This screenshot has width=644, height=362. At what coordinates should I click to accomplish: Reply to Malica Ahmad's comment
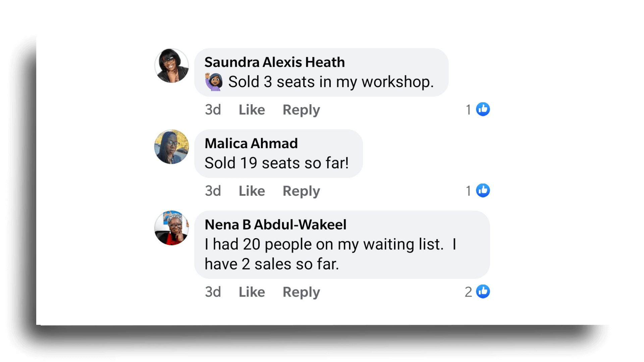pyautogui.click(x=301, y=191)
